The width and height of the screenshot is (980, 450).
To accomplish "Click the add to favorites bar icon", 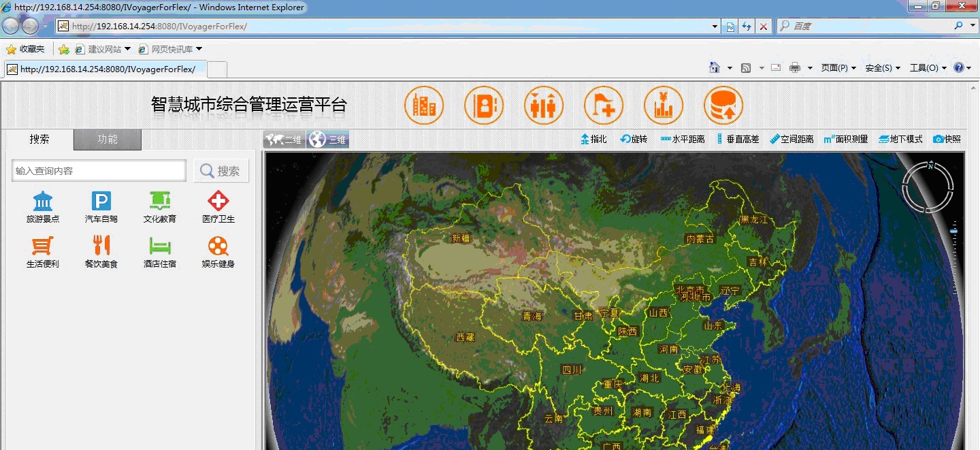I will pos(63,49).
